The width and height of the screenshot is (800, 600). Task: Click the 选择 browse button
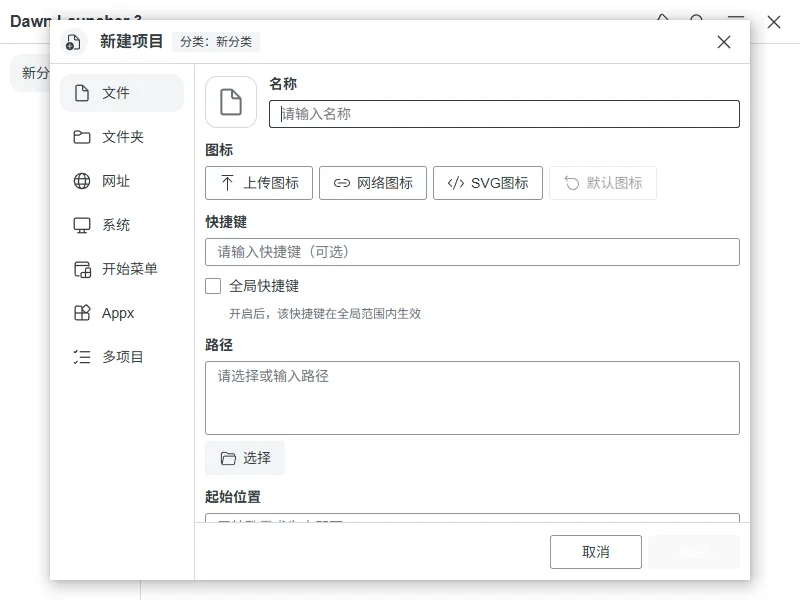(245, 458)
